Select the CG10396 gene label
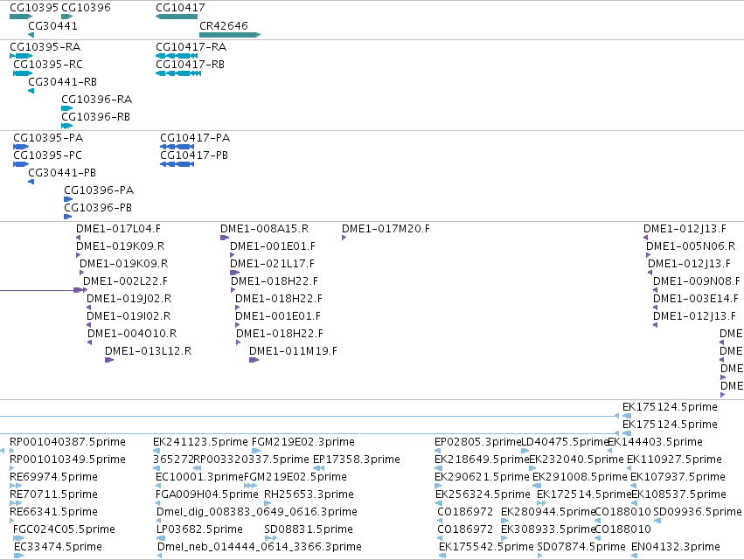This screenshot has height=560, width=744. coord(86,8)
